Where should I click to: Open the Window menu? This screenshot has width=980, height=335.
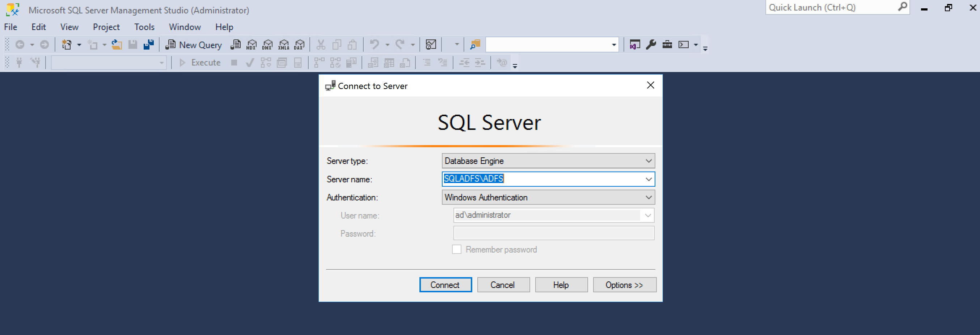[185, 27]
